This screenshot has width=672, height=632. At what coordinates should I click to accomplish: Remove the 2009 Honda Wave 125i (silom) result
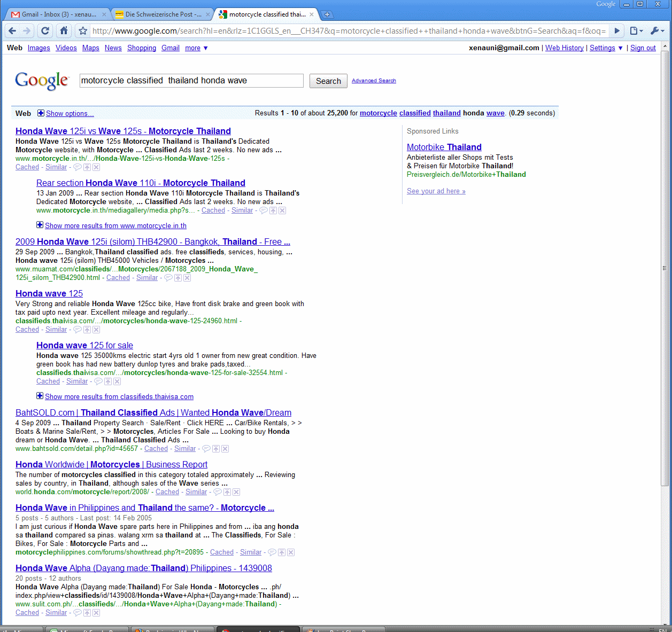tap(187, 278)
